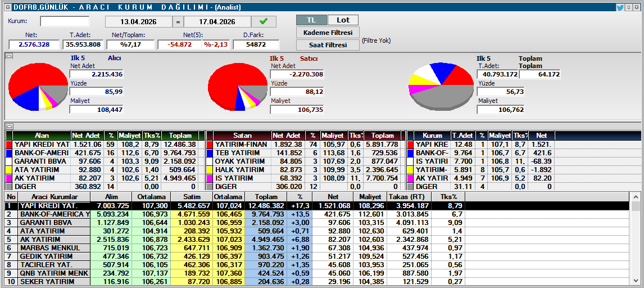
Task: Sort Alan table by Net Adet header
Action: pyautogui.click(x=88, y=136)
